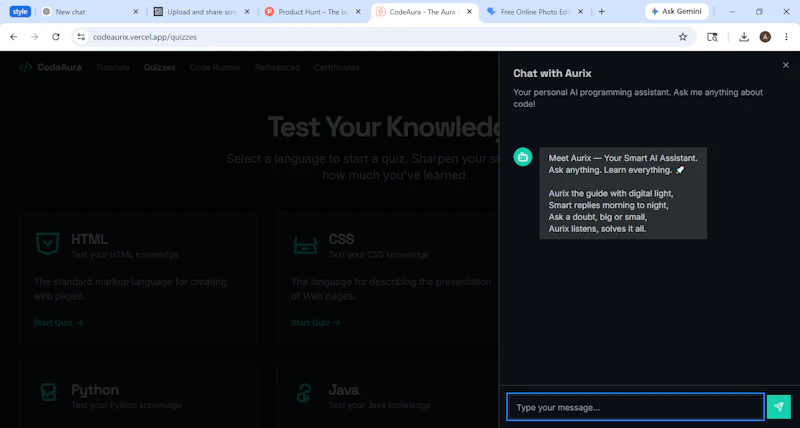This screenshot has width=800, height=428.
Task: Switch to Upload and share screenshots tab
Action: [202, 12]
